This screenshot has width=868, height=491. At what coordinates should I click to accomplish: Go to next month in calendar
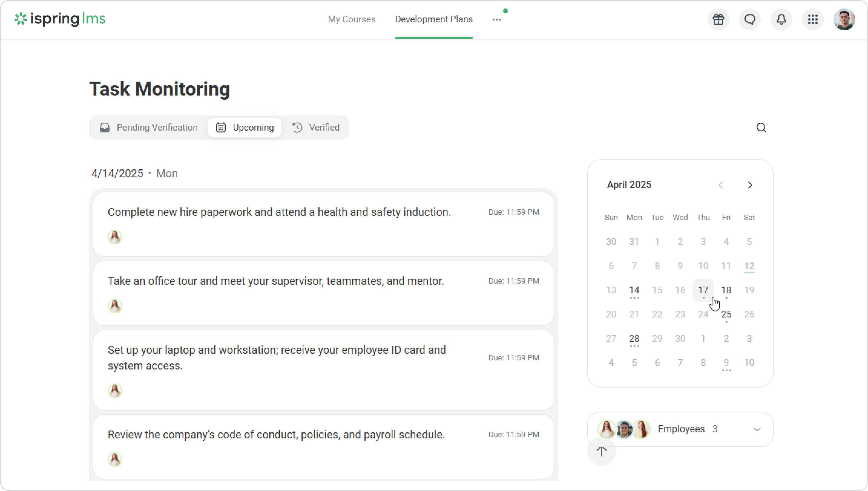pyautogui.click(x=750, y=185)
